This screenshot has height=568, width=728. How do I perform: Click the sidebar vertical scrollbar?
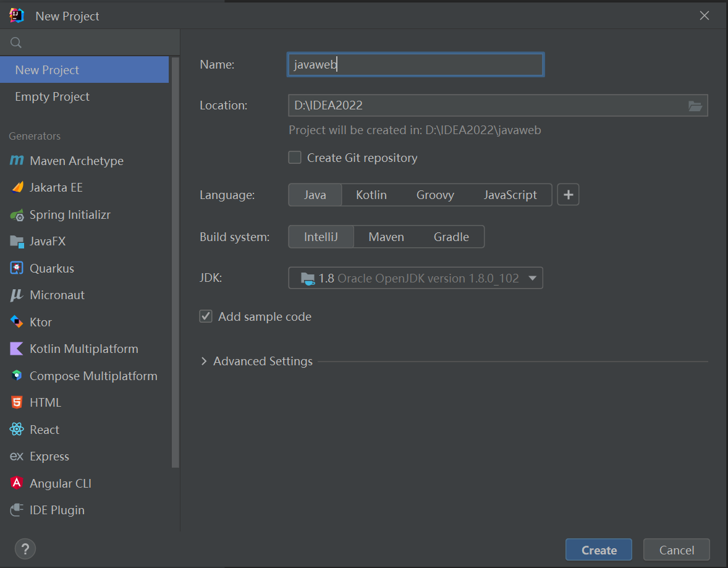175,263
